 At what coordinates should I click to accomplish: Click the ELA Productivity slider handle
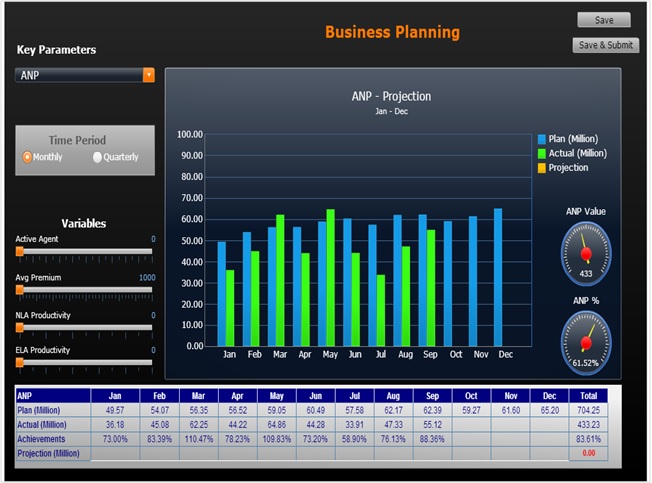19,363
